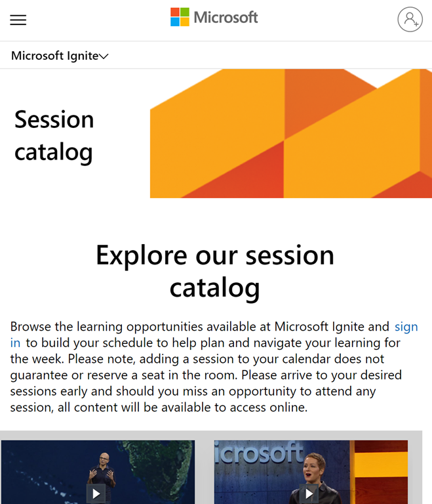Click the "Explore our session catalog" heading

click(x=215, y=270)
